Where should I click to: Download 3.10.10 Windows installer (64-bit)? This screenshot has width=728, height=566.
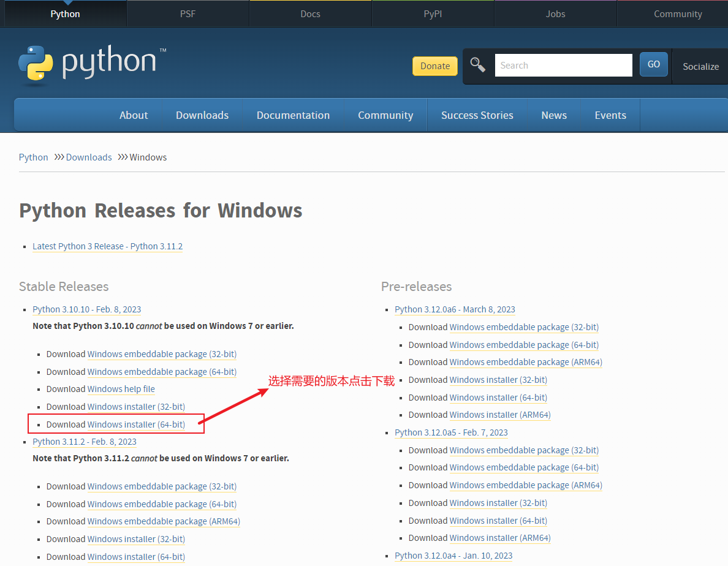pos(136,424)
